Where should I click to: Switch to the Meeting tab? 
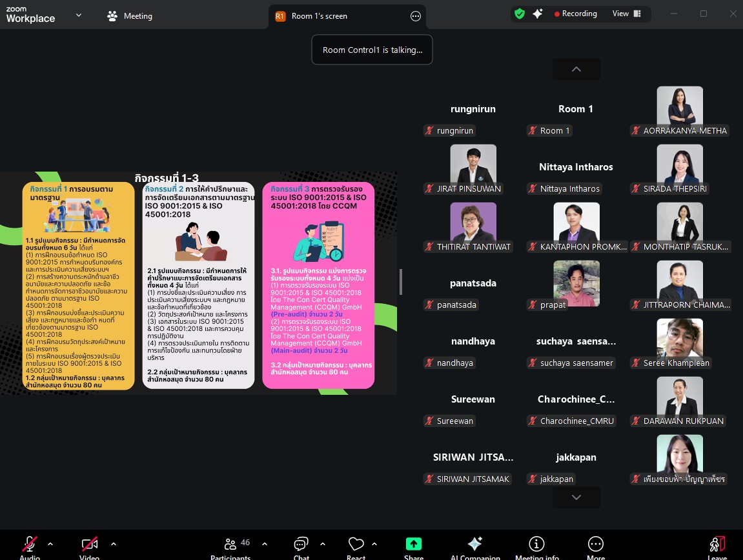130,16
